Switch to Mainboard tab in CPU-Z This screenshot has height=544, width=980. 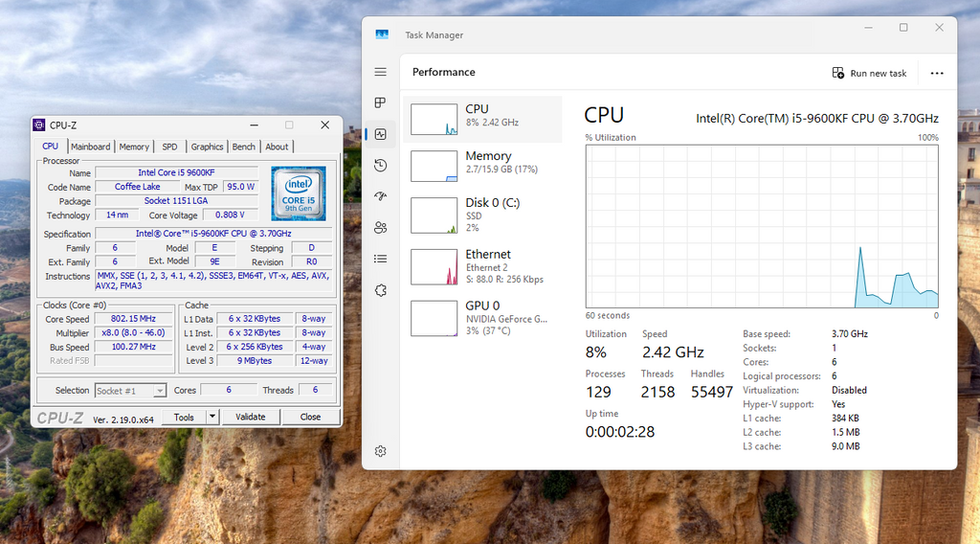pos(90,147)
